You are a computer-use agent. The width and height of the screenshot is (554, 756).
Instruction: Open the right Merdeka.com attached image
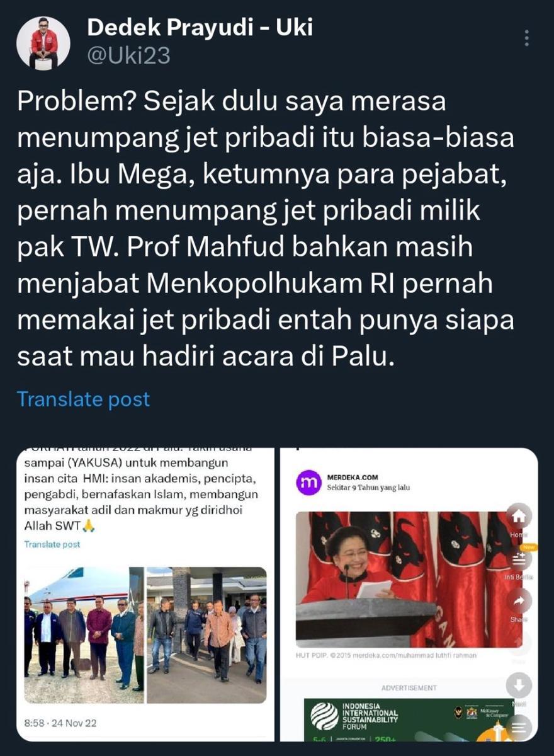[x=409, y=595]
